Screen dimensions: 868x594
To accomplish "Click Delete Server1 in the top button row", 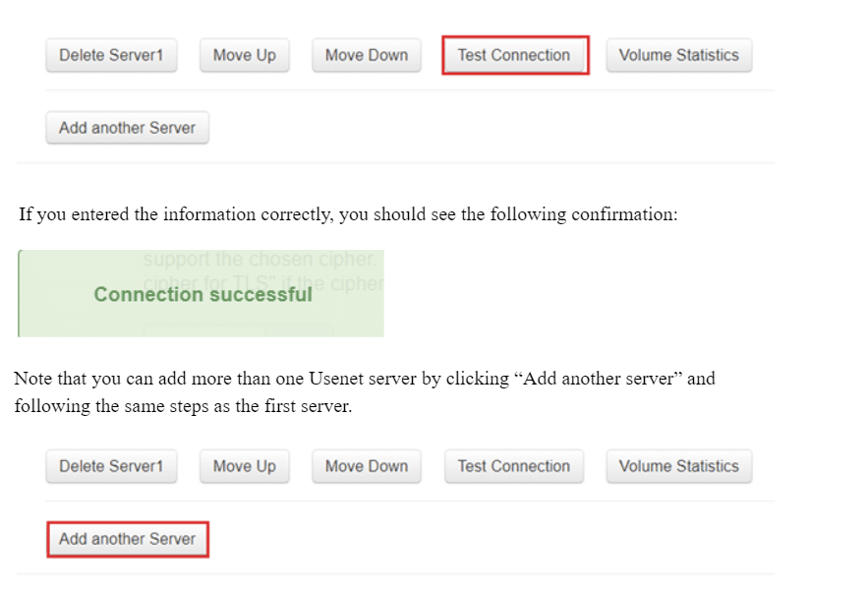I will click(111, 55).
